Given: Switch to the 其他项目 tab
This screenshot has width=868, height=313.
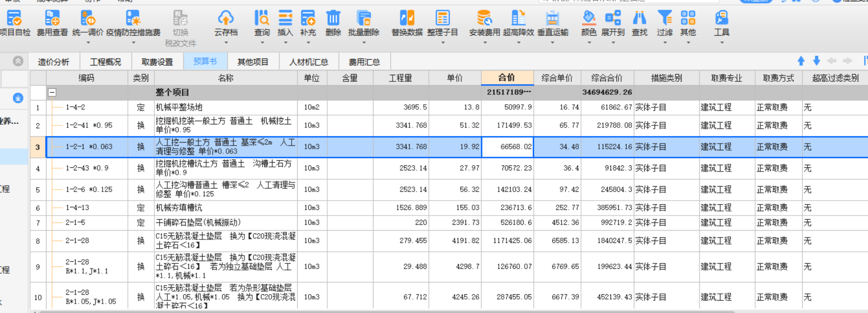Looking at the screenshot, I should [x=253, y=62].
